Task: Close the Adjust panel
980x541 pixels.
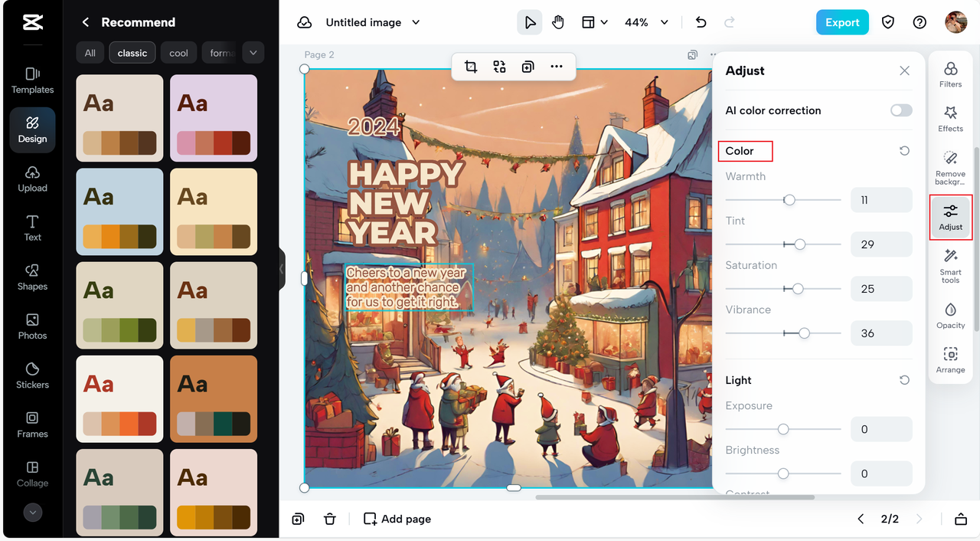Action: [x=904, y=70]
